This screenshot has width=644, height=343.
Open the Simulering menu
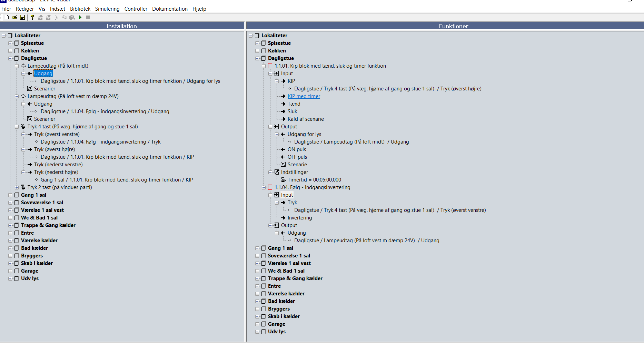pos(107,9)
